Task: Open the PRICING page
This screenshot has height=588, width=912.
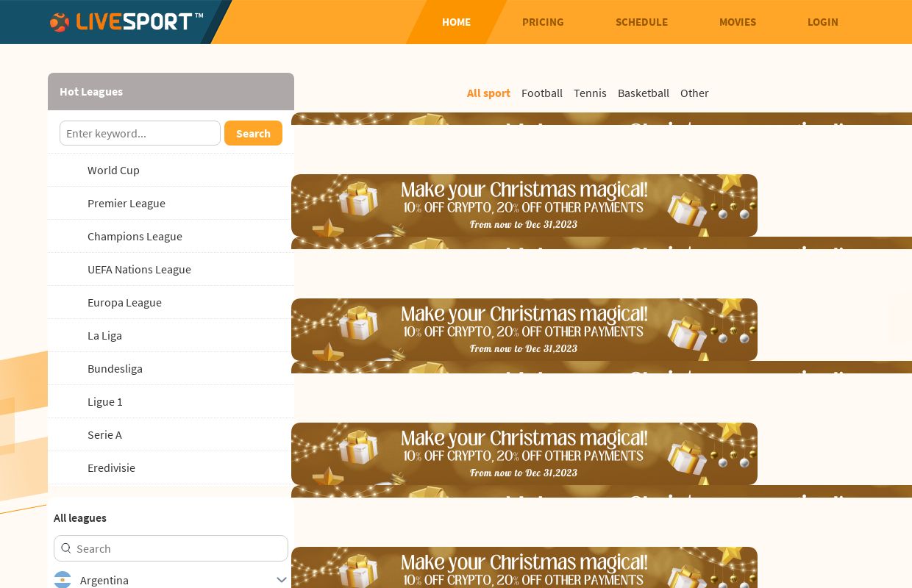Action: (x=543, y=22)
